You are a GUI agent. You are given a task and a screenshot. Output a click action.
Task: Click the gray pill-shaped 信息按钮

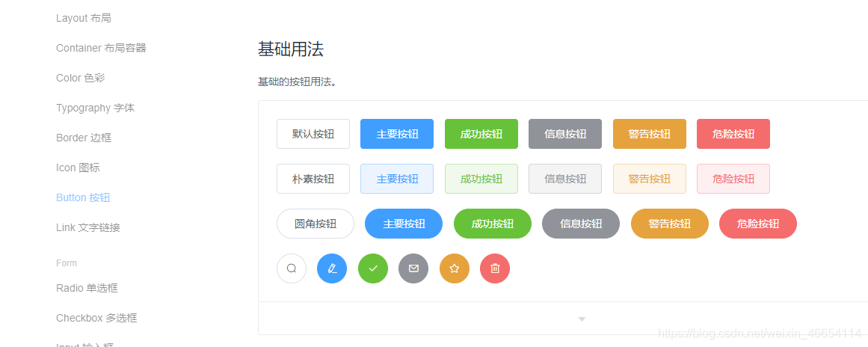tap(581, 224)
